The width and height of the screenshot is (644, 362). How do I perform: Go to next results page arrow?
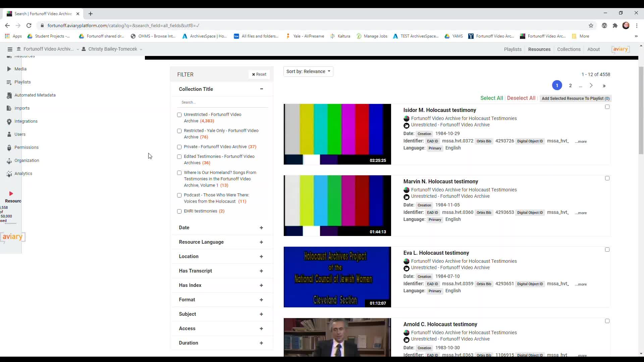(591, 86)
